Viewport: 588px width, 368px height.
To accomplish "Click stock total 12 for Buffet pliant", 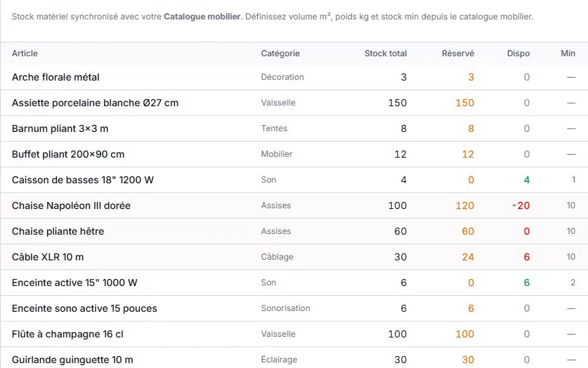I will pos(401,154).
